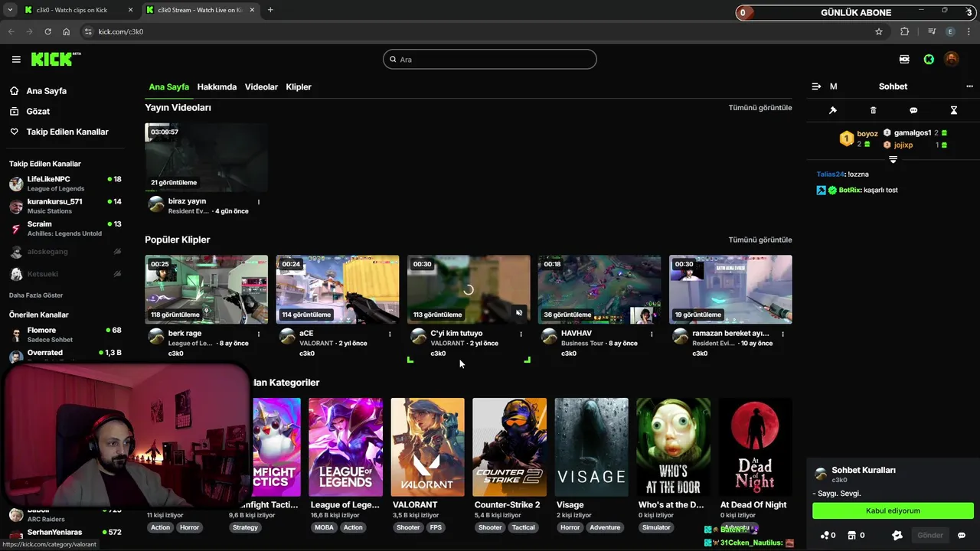The image size is (980, 551).
Task: Click the moderation gavel icon in chat
Action: [833, 110]
